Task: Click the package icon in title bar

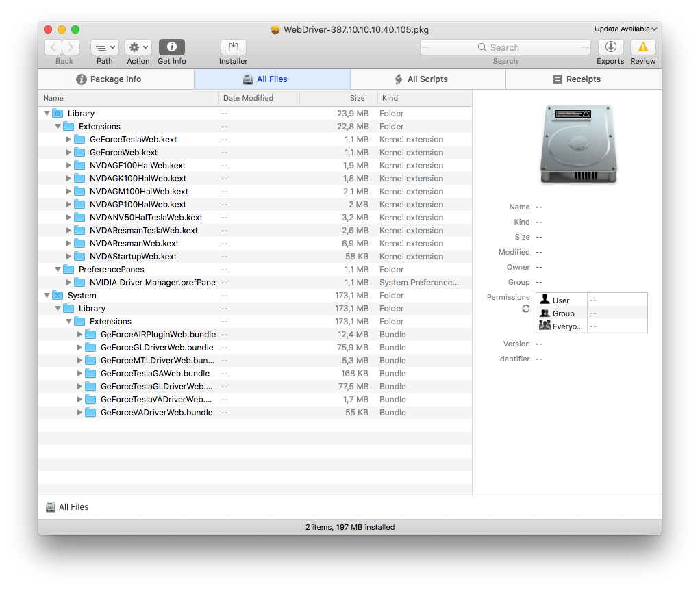Action: tap(275, 29)
